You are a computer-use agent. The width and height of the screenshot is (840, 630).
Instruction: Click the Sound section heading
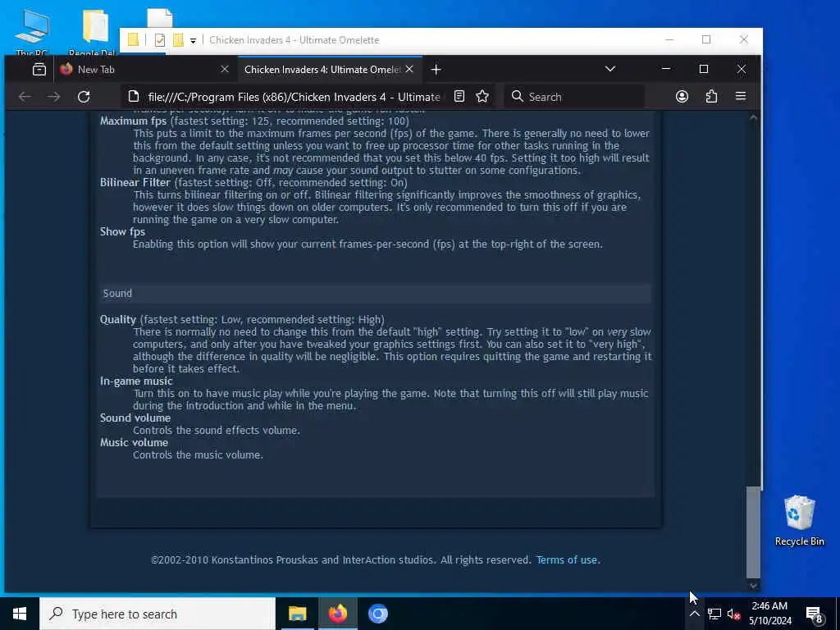tap(117, 293)
